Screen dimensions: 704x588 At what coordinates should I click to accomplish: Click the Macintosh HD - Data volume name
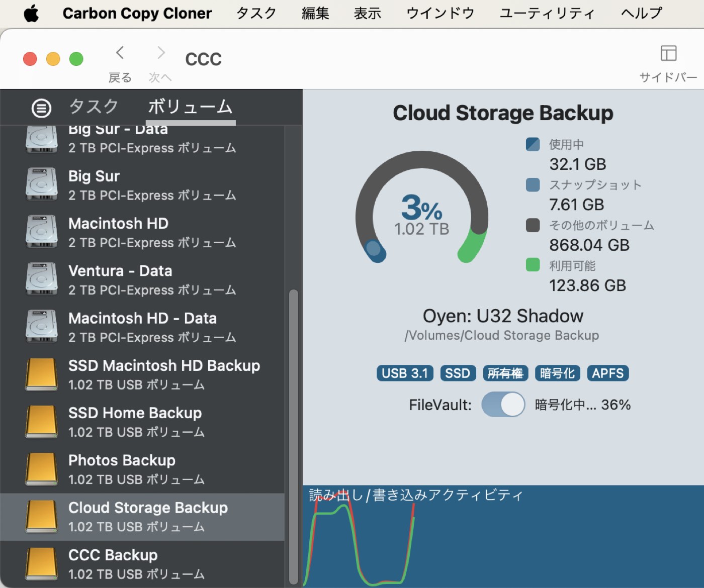point(143,318)
